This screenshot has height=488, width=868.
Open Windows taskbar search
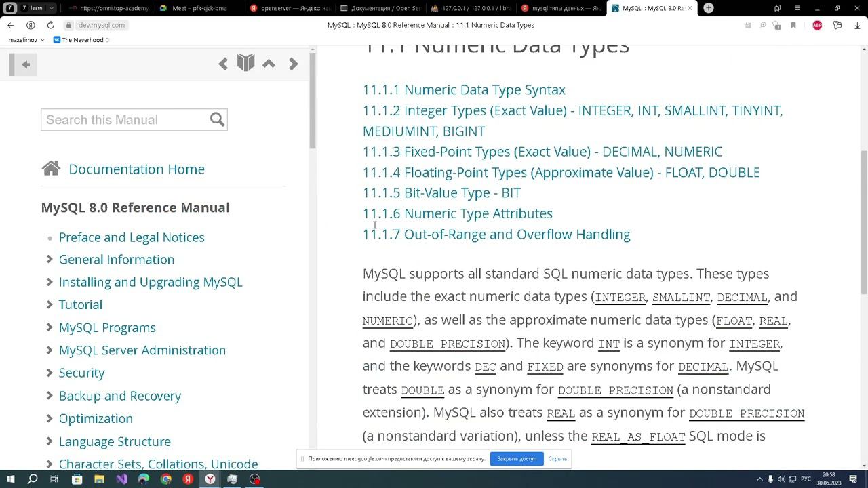coord(32,479)
